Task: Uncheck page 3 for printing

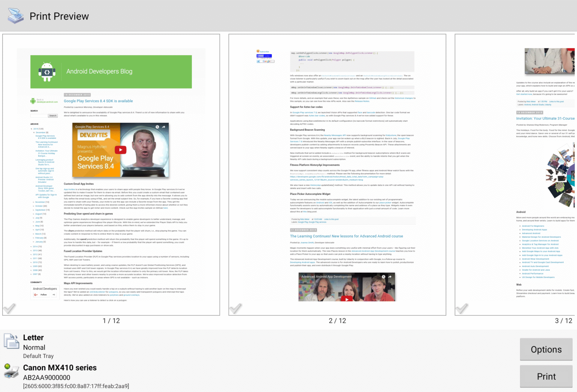Action: tap(462, 309)
